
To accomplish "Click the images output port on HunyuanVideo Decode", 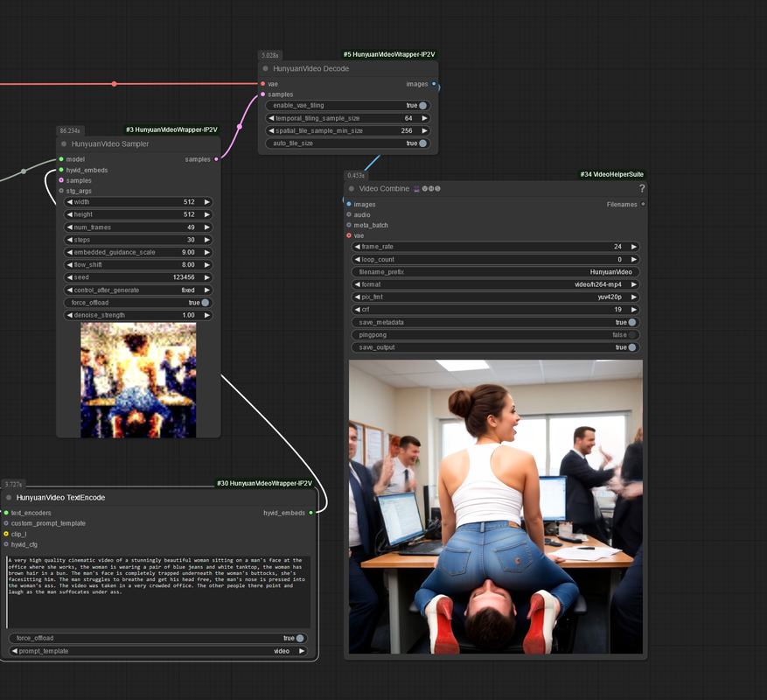I will (434, 84).
